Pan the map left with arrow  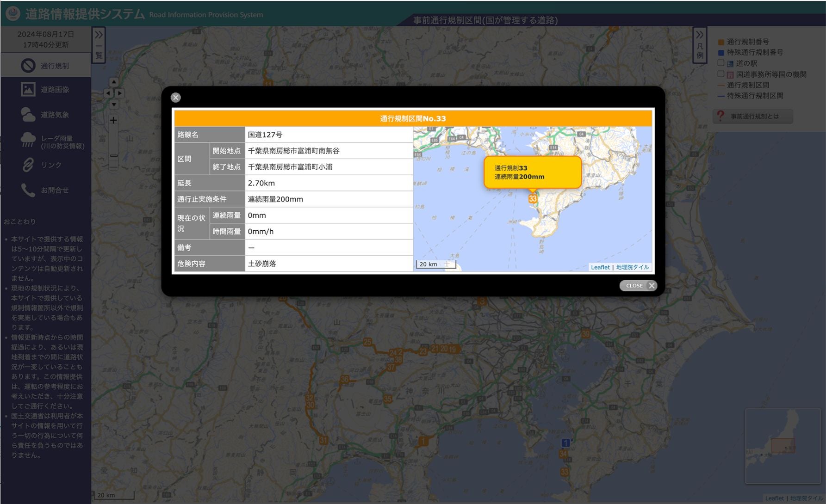coord(108,93)
